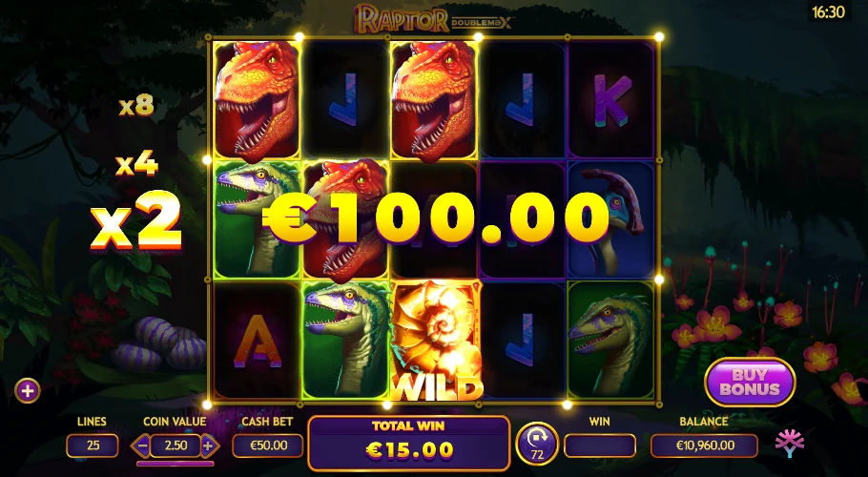Select the Wild ammonite shell symbol
This screenshot has width=868, height=477.
436,340
